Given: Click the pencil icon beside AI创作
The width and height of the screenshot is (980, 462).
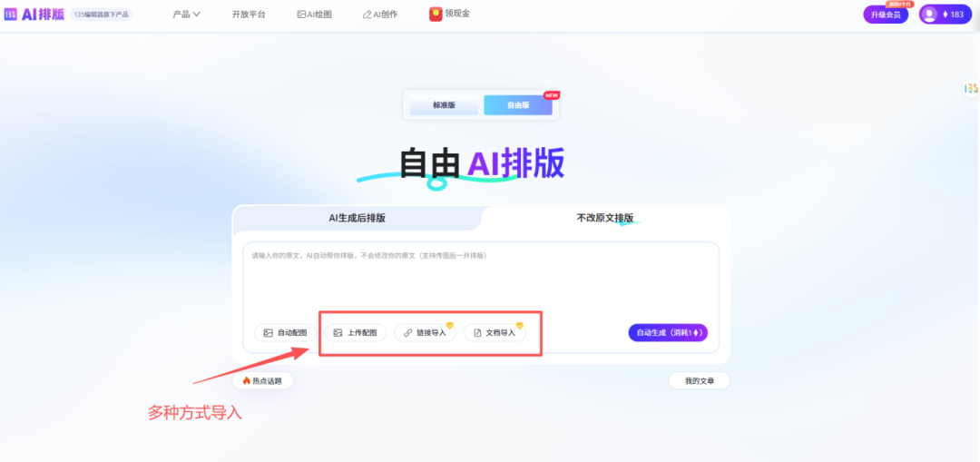Looking at the screenshot, I should 367,15.
